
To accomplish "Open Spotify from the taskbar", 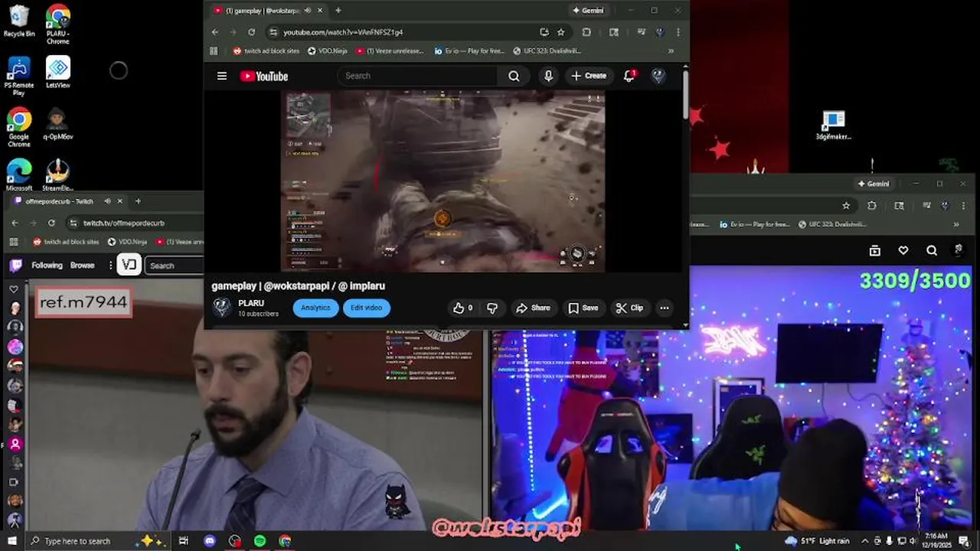I will 260,541.
